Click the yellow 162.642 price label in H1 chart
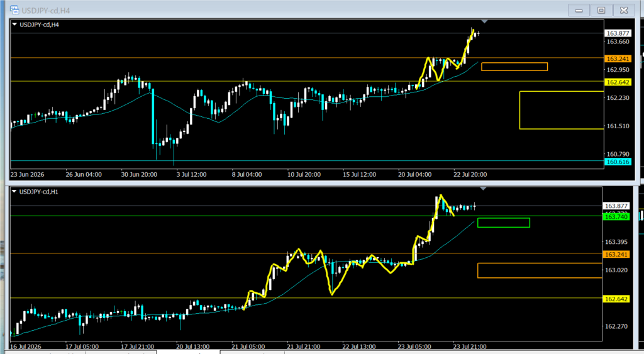 click(x=616, y=299)
